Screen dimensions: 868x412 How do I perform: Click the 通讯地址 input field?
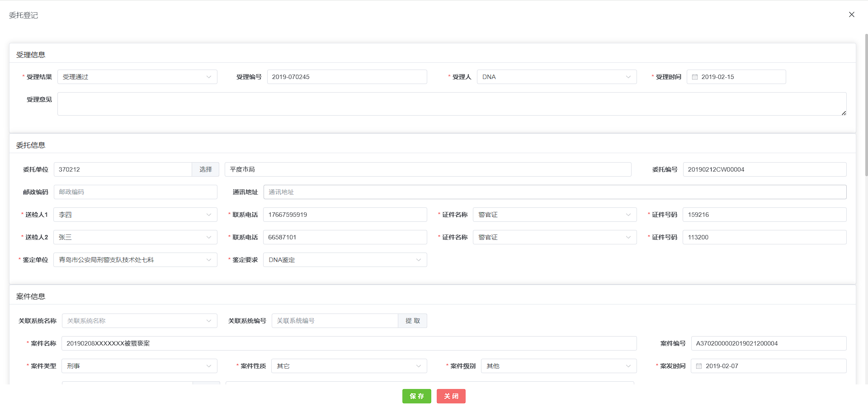pyautogui.click(x=555, y=192)
